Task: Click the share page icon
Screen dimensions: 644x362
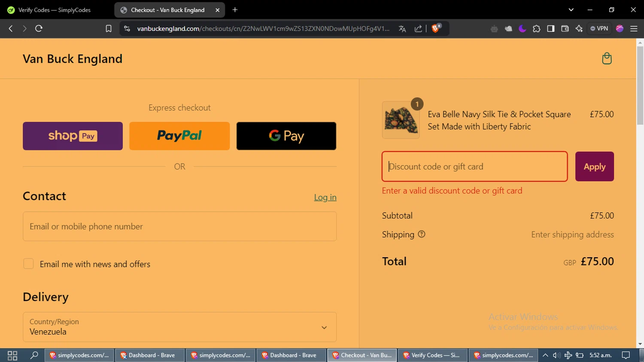Action: 418,29
